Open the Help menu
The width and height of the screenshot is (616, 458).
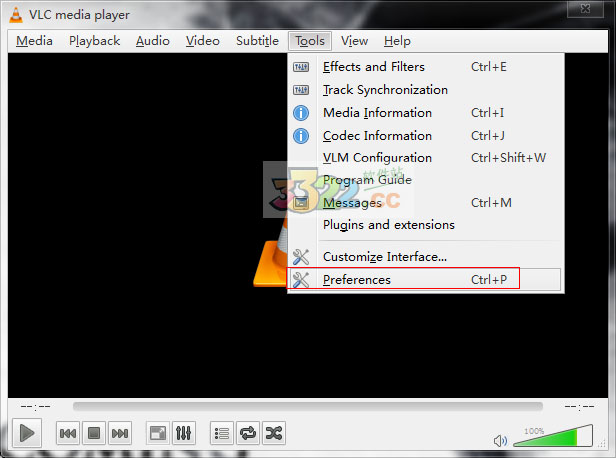click(397, 41)
